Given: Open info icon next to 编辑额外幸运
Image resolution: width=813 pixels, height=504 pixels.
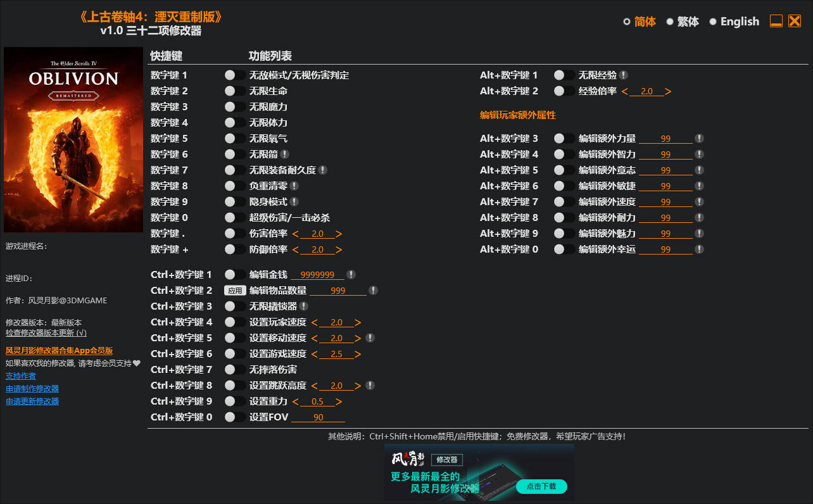Looking at the screenshot, I should pos(699,249).
